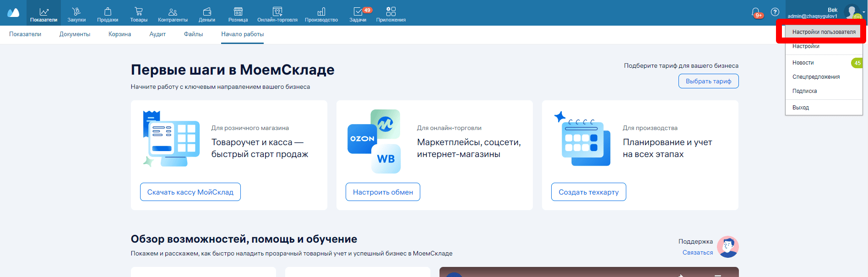
Task: Click the Планирование и учет card title
Action: coord(667,148)
